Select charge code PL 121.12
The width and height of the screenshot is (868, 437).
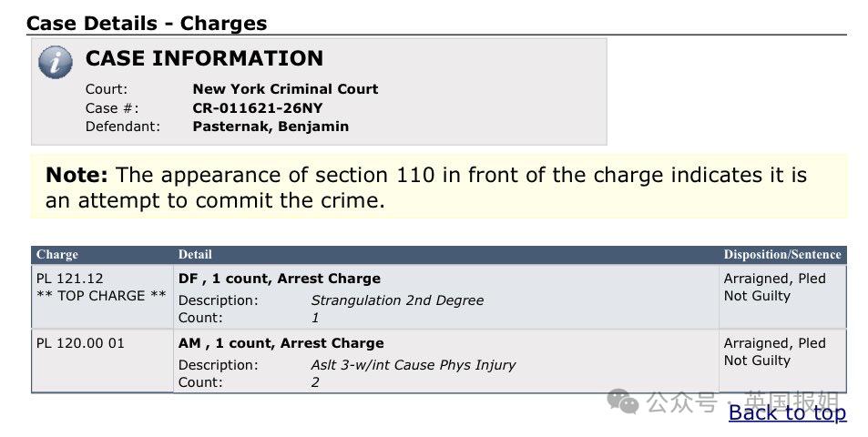pyautogui.click(x=70, y=279)
